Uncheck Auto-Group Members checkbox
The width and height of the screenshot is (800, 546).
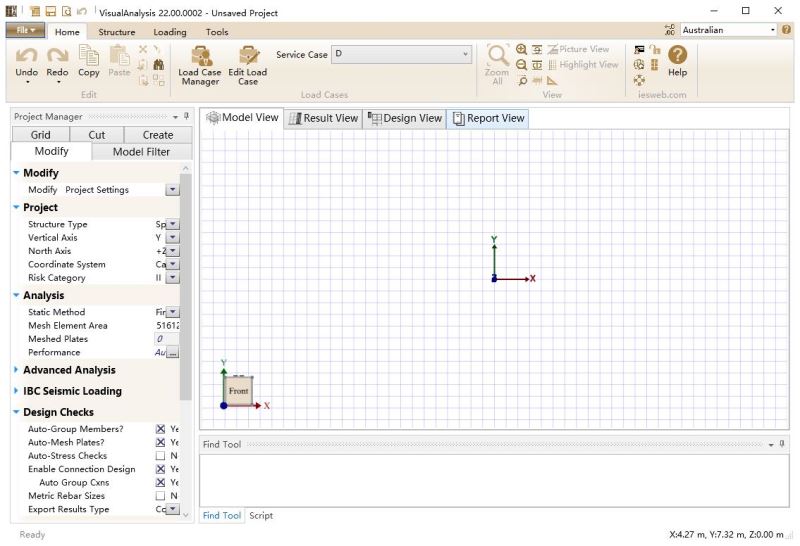pyautogui.click(x=160, y=429)
